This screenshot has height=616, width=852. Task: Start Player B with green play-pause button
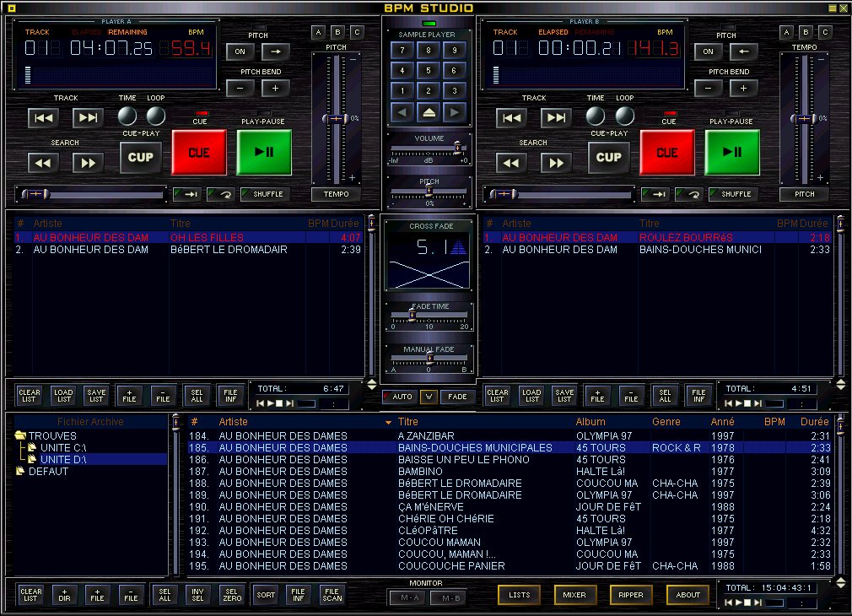(x=732, y=152)
